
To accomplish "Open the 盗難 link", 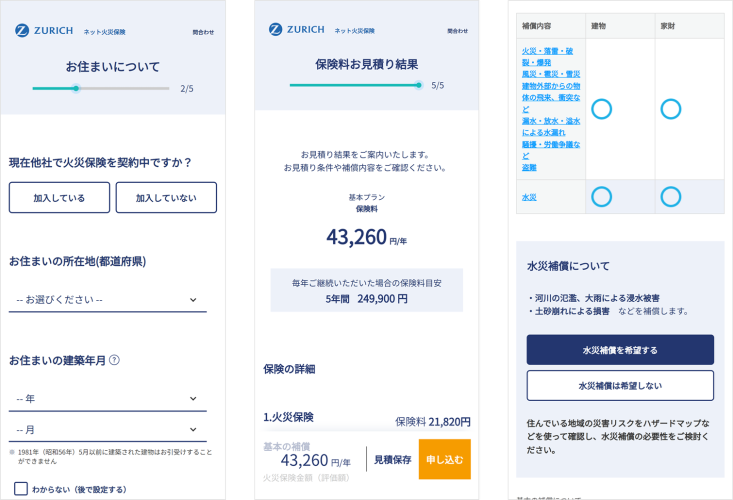I will coord(529,167).
